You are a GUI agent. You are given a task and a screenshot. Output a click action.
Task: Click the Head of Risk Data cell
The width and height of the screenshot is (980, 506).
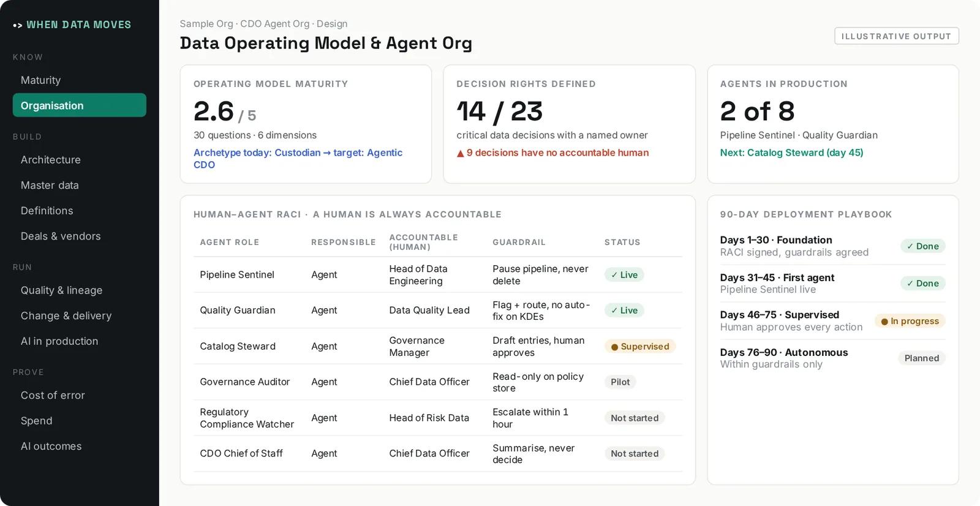429,418
